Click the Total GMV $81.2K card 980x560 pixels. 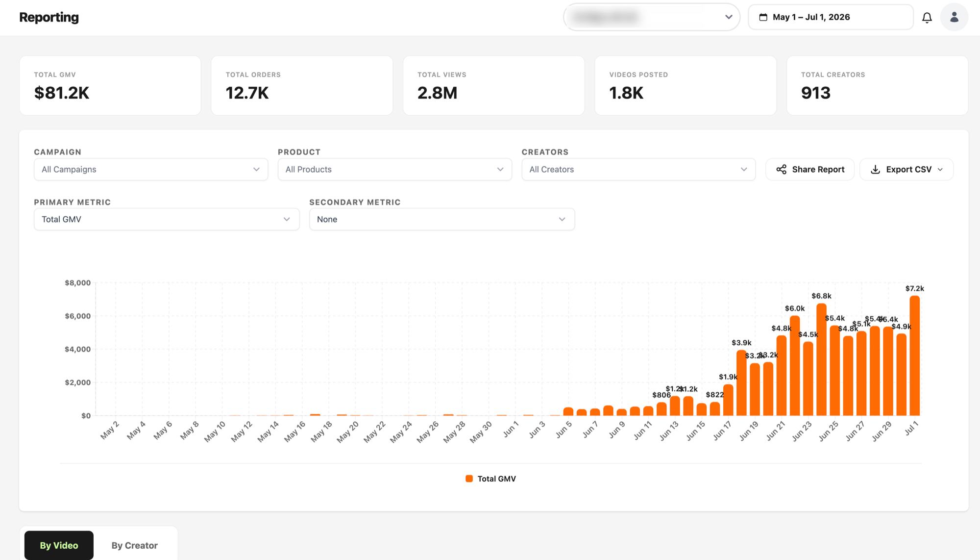110,85
